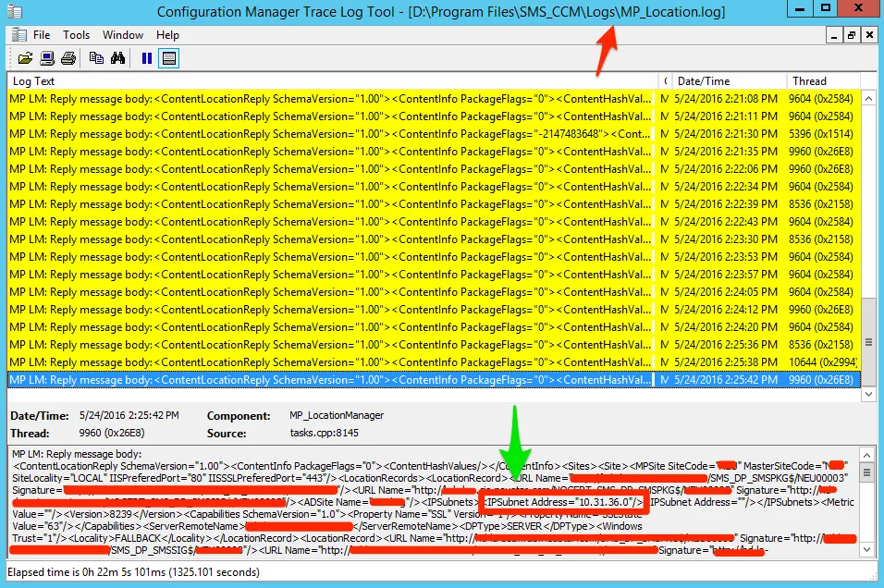The image size is (884, 588).
Task: Open the File menu
Action: [42, 35]
